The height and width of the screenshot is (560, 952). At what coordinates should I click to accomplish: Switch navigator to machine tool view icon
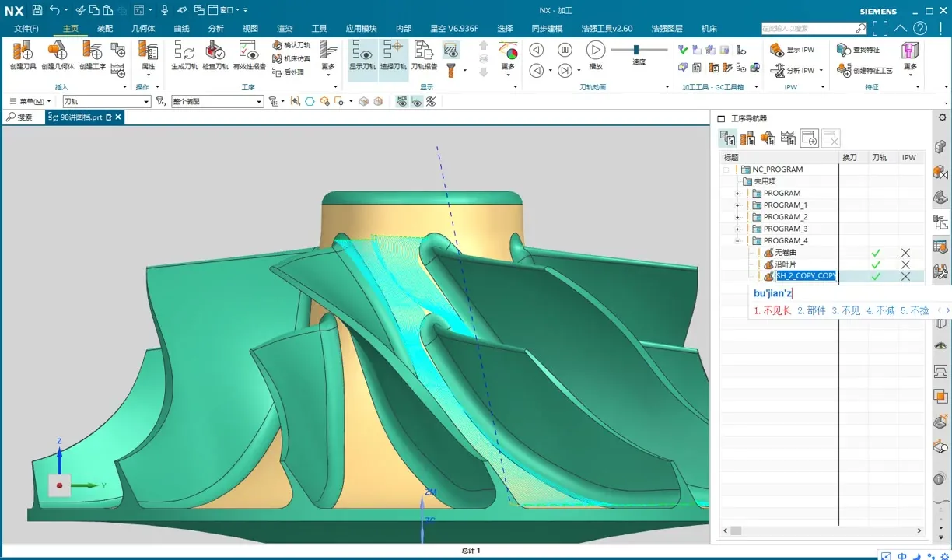tap(747, 138)
